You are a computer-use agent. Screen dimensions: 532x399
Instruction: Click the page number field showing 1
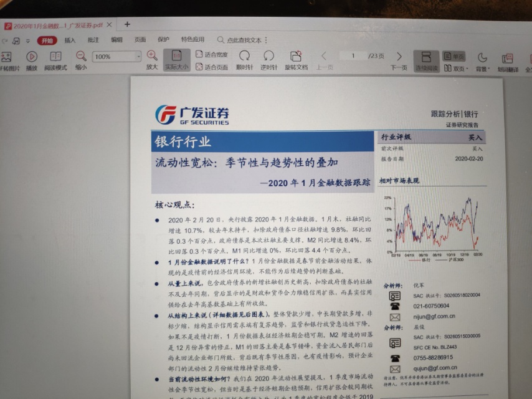(353, 55)
